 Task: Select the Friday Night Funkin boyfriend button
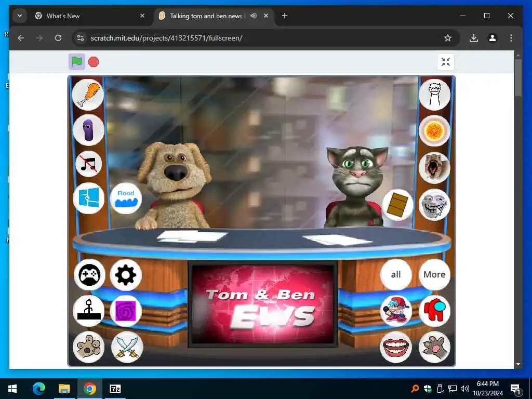coord(396,311)
